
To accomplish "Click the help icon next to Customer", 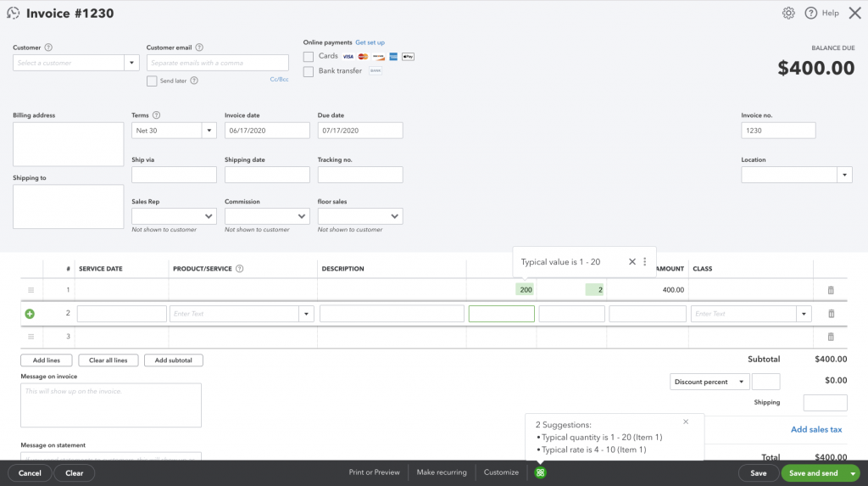I will (x=48, y=47).
